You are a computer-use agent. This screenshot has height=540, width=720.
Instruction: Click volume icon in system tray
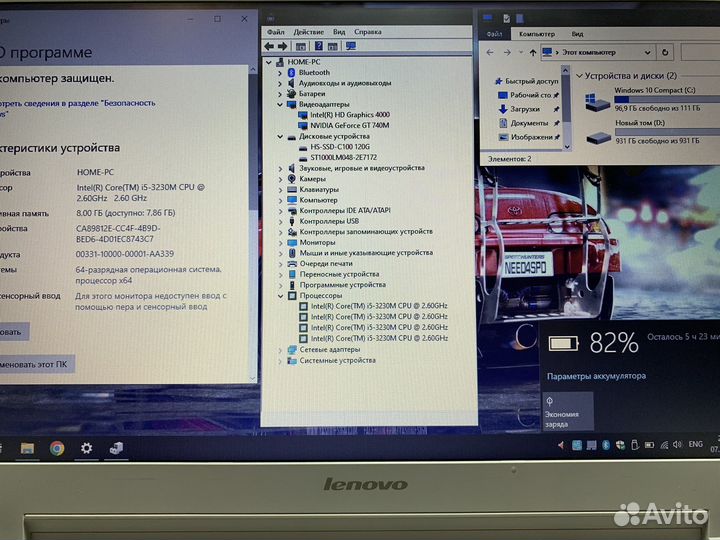pyautogui.click(x=677, y=445)
